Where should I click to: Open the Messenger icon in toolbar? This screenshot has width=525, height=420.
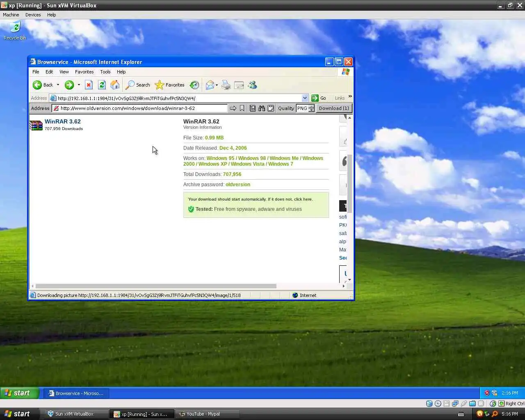point(252,85)
